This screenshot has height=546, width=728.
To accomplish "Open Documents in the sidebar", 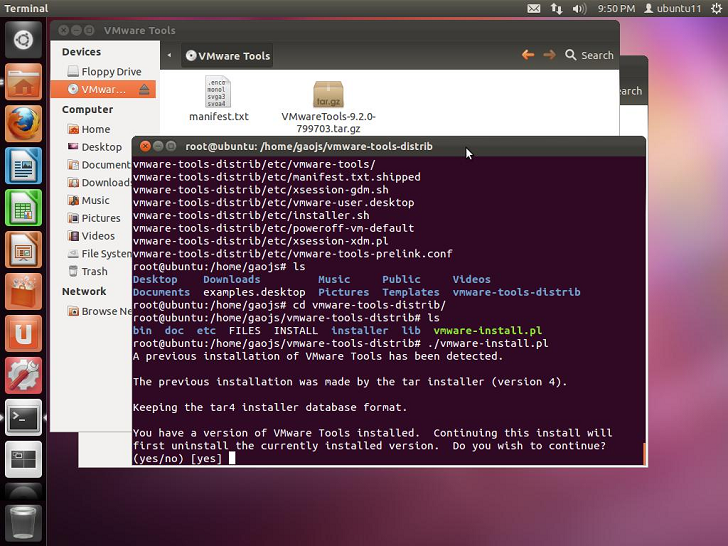I will [99, 165].
